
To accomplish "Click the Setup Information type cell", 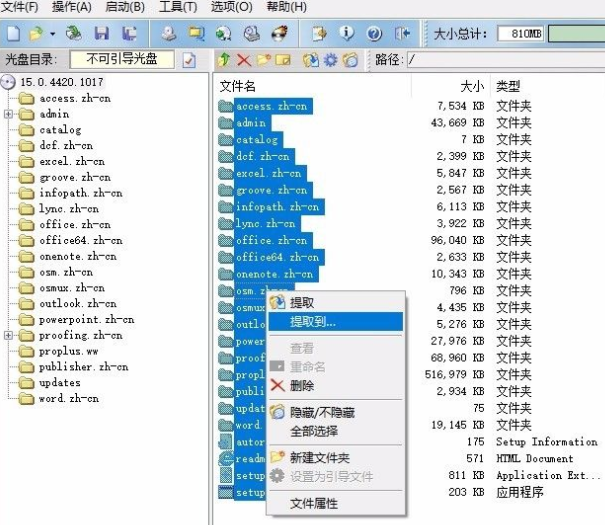I will coord(546,442).
